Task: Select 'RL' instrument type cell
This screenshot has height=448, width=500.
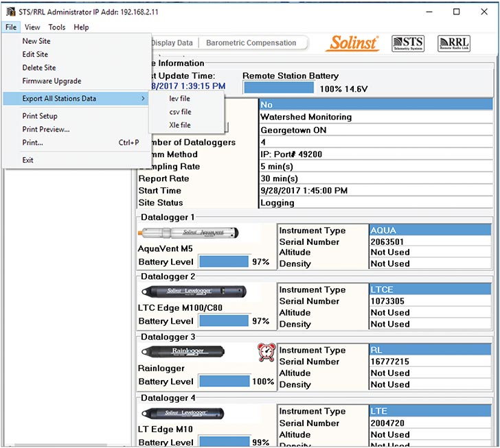Action: tap(430, 350)
